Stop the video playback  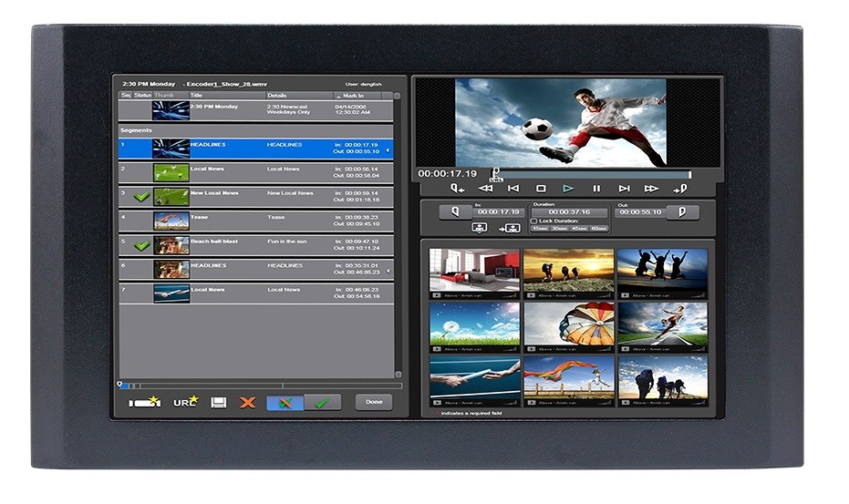(541, 189)
